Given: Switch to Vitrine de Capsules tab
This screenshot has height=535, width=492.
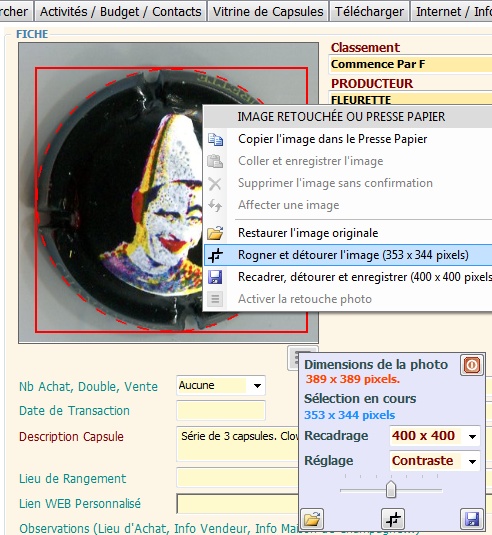Looking at the screenshot, I should 268,11.
